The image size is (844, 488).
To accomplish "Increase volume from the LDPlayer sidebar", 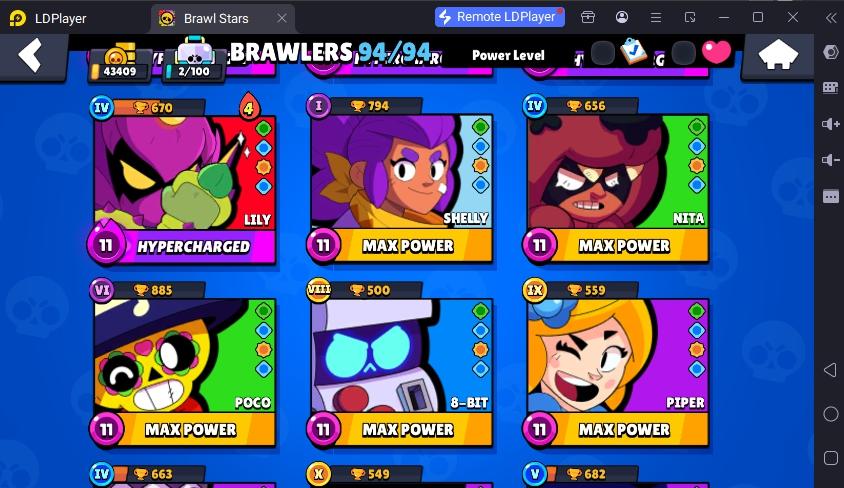I will 831,124.
